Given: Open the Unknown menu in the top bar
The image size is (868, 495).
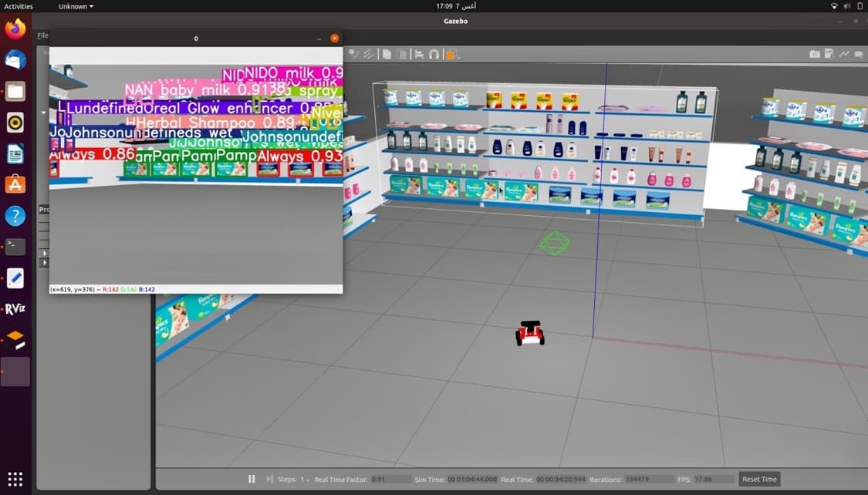Looking at the screenshot, I should 75,6.
